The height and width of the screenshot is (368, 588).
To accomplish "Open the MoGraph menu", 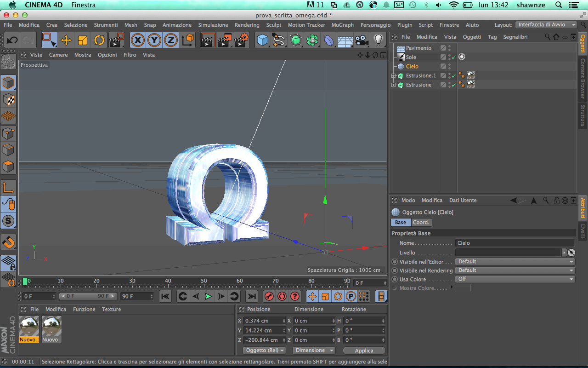I will [x=342, y=25].
